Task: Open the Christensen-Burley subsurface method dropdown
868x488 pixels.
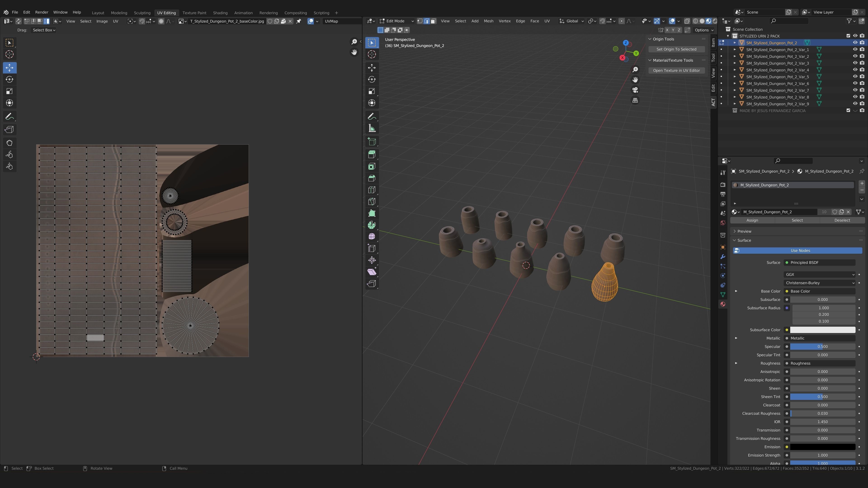Action: coord(819,283)
